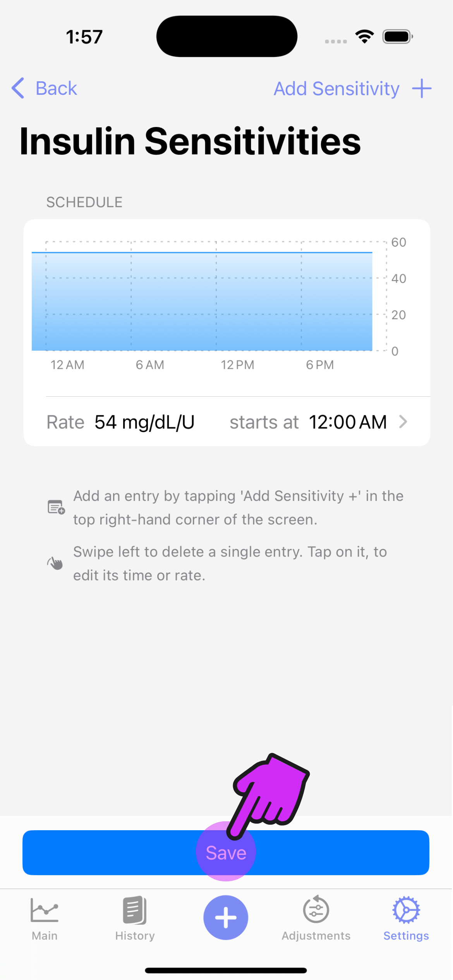
Task: Open the Adjustments sliders icon
Action: tap(316, 910)
